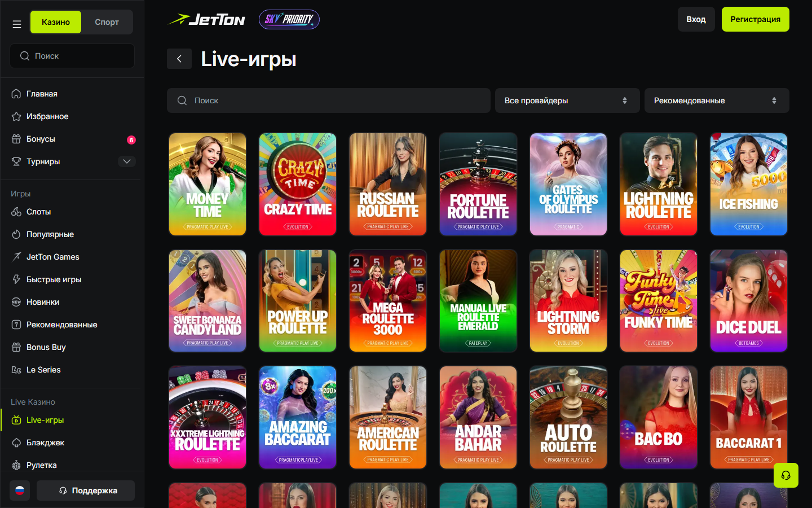
Task: Click the Favorites star icon
Action: 16,116
